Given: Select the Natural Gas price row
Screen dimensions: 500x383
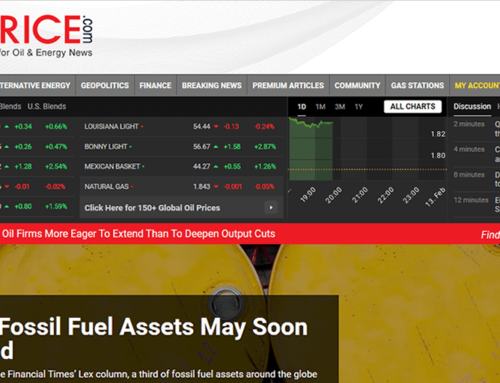Looking at the screenshot, I should [x=181, y=186].
